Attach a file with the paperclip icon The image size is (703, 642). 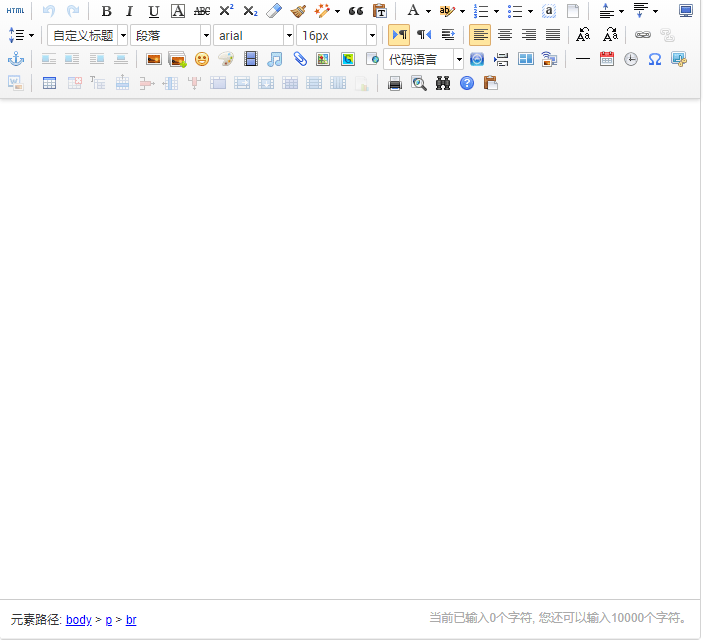pyautogui.click(x=299, y=59)
